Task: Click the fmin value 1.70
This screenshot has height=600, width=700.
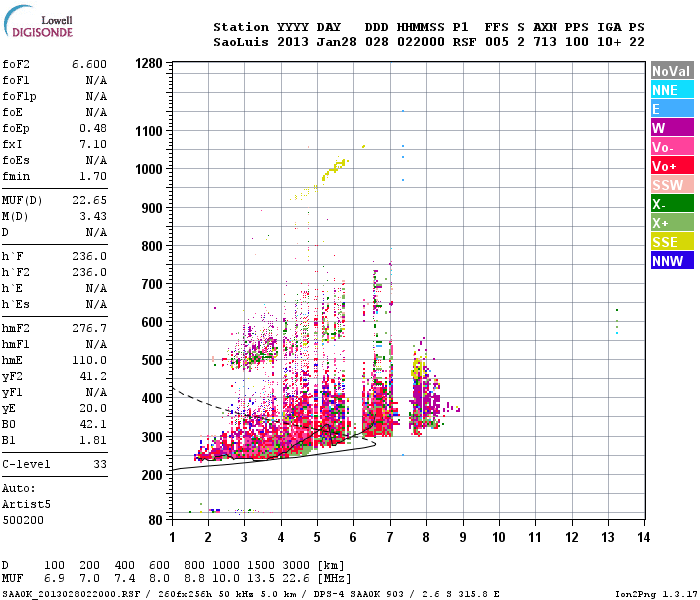Action: 93,176
